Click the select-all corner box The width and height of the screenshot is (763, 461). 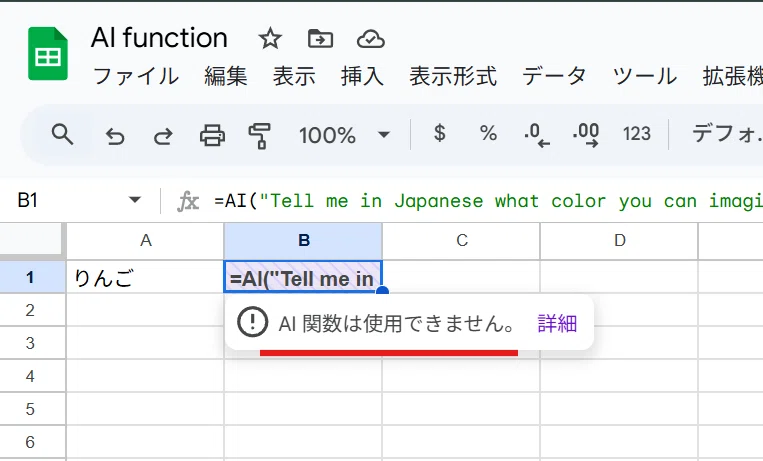[x=32, y=240]
